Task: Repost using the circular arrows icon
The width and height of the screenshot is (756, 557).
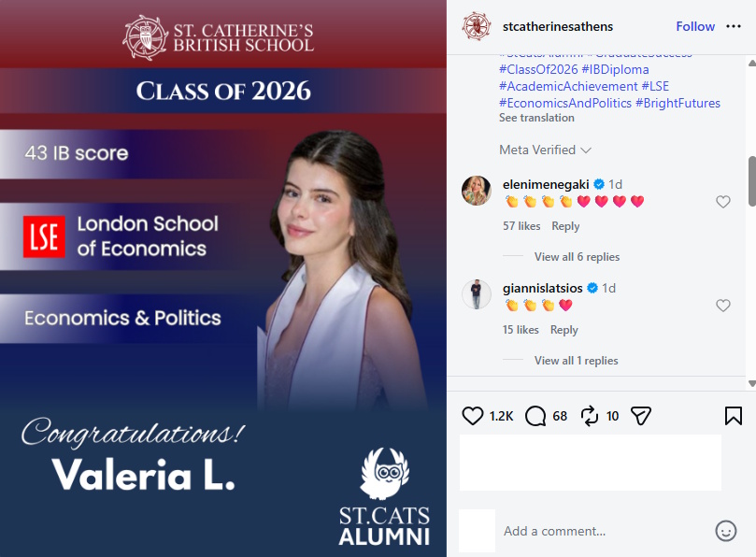Action: pos(589,416)
